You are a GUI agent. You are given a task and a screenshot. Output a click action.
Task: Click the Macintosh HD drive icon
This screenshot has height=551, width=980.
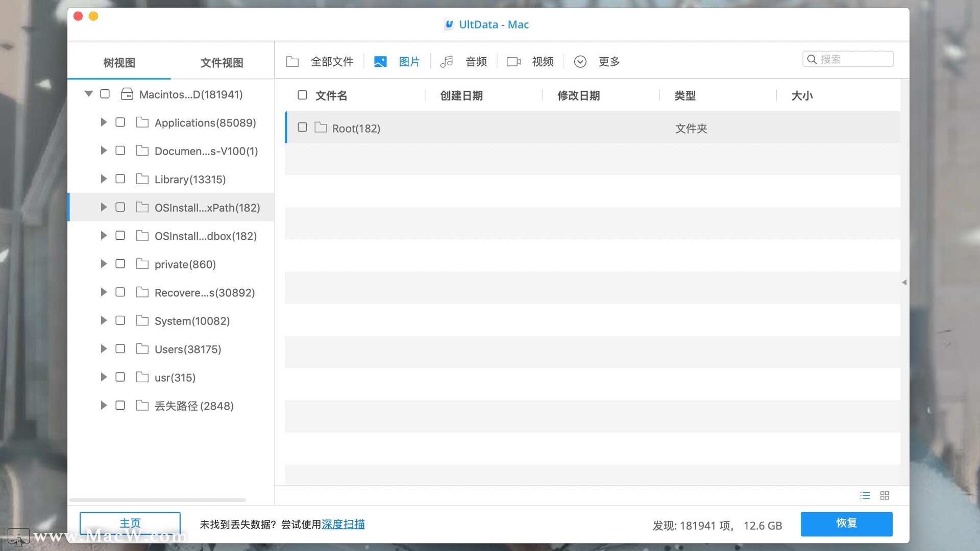point(127,94)
